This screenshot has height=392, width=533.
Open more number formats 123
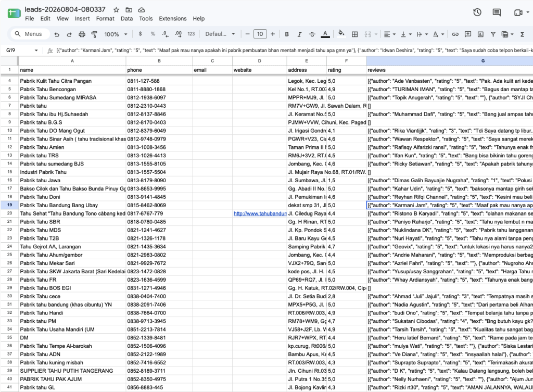click(191, 34)
